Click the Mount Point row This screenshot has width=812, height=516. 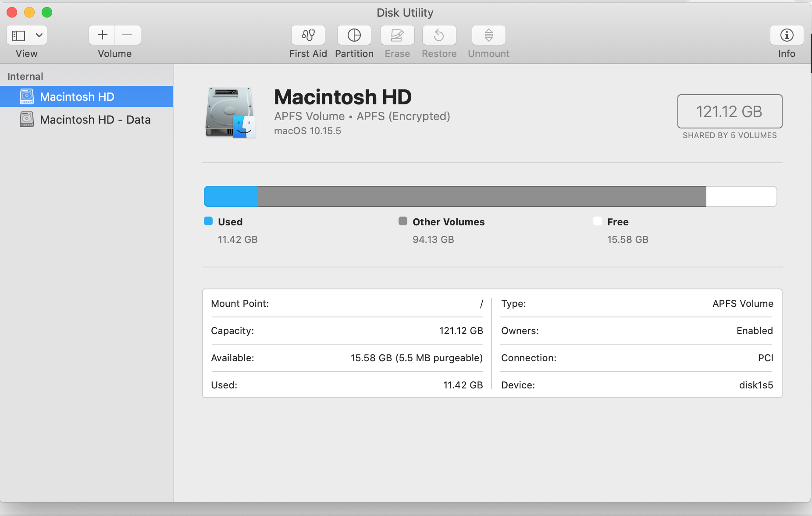(347, 303)
